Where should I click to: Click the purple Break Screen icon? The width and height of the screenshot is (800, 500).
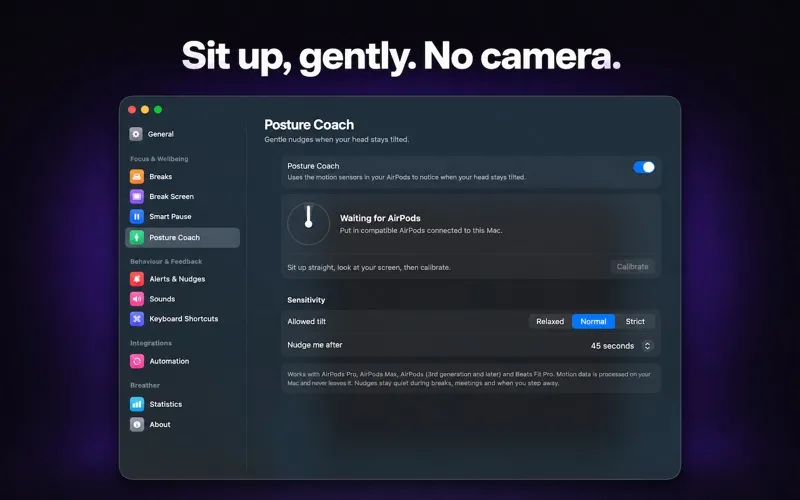pos(137,196)
